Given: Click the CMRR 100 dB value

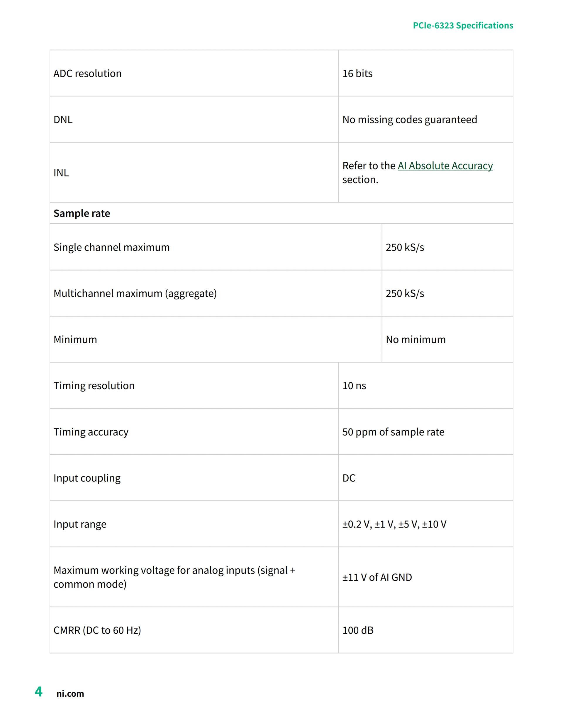Looking at the screenshot, I should click(x=358, y=630).
